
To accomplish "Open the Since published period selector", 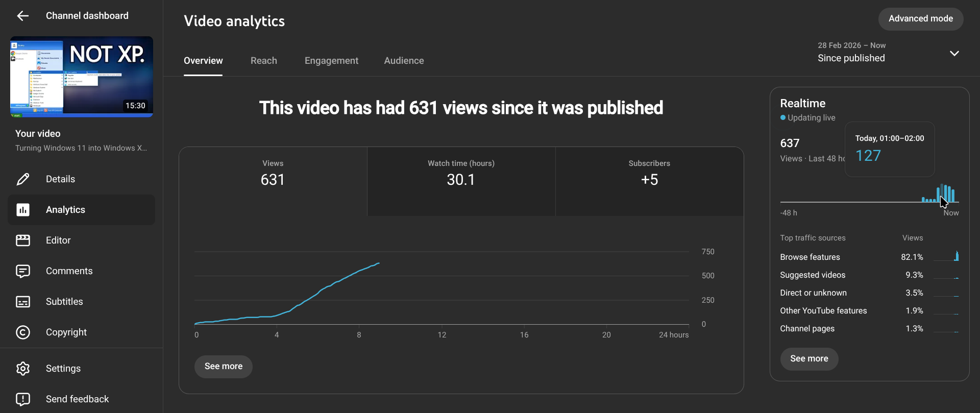I will [x=851, y=58].
